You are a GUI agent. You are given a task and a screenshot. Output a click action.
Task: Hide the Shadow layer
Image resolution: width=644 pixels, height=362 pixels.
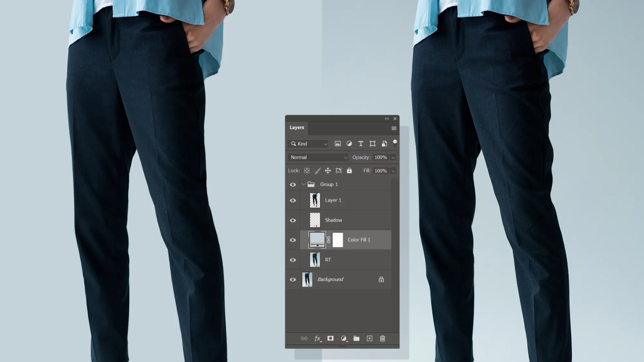(293, 220)
